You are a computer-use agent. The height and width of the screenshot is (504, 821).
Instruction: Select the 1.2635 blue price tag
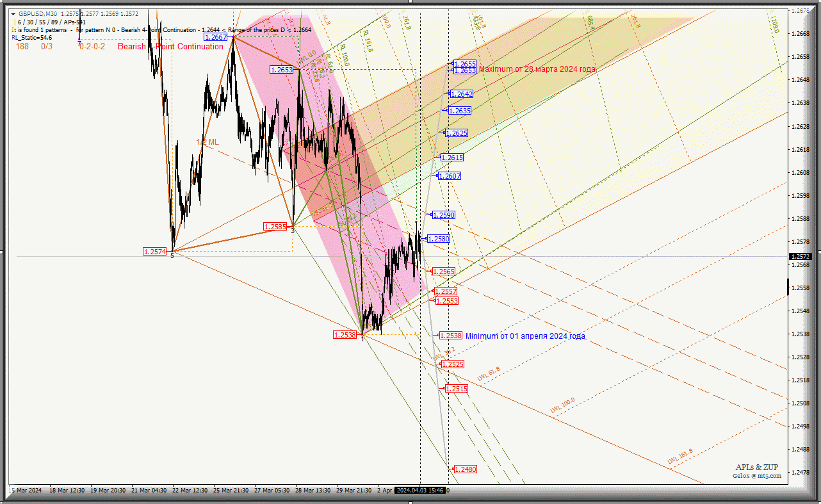459,111
